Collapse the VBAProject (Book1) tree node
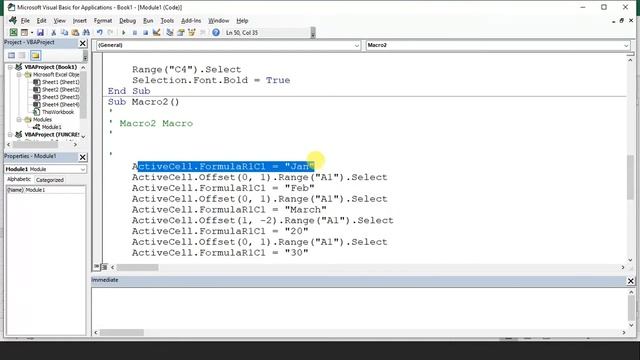 [11, 67]
